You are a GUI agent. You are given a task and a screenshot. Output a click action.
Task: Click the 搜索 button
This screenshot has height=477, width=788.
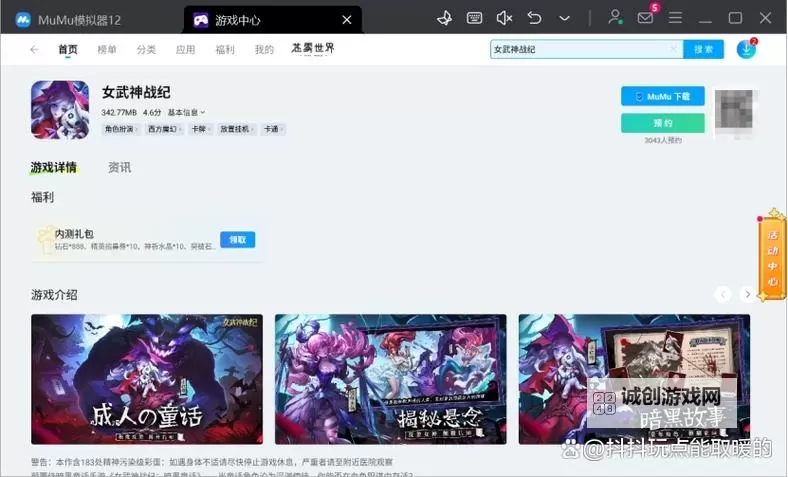(x=704, y=49)
